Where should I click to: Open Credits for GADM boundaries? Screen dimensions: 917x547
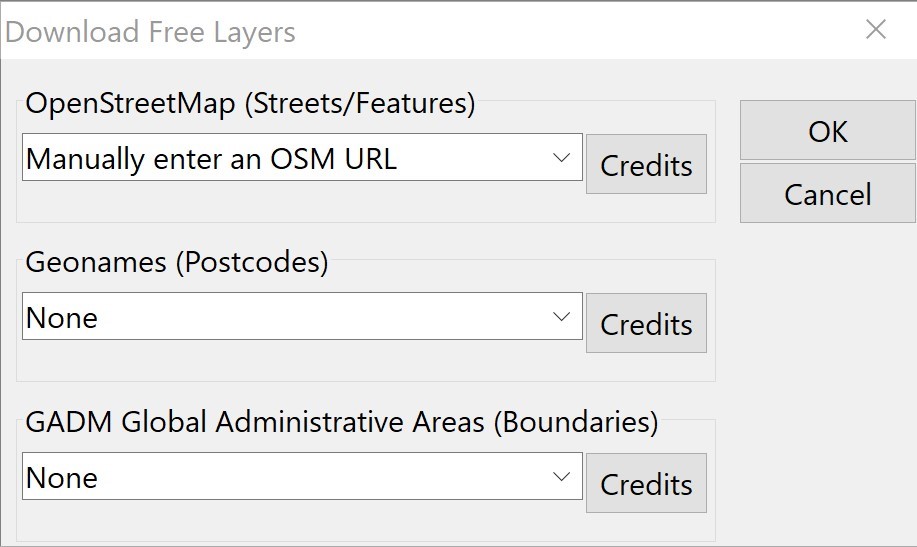click(x=646, y=483)
